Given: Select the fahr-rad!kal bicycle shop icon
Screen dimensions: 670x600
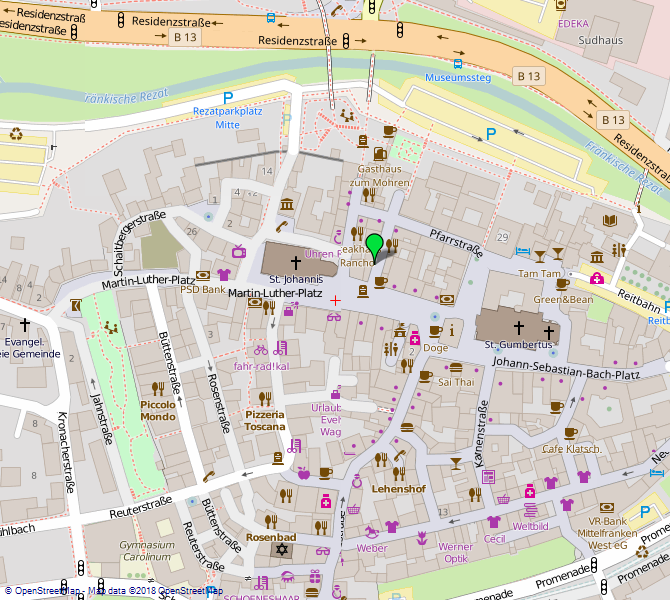Looking at the screenshot, I should 261,350.
